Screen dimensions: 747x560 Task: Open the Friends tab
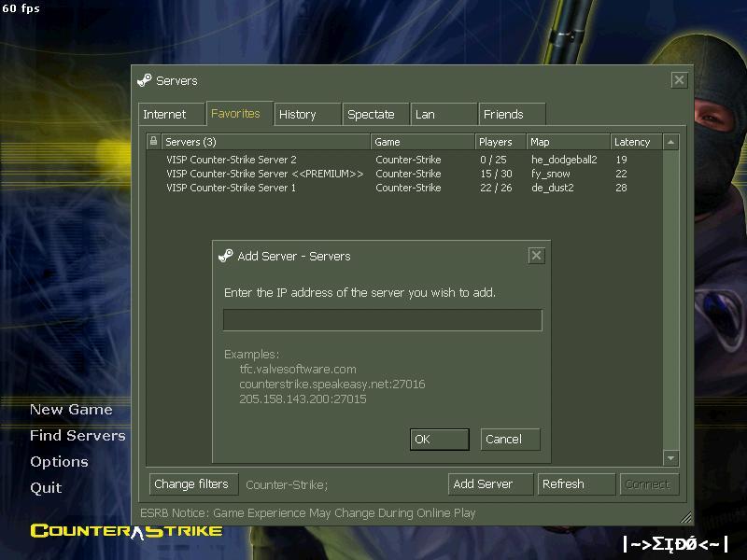(512, 114)
